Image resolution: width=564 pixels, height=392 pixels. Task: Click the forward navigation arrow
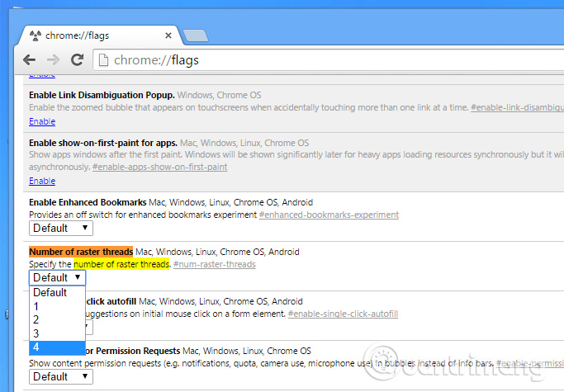coord(53,59)
